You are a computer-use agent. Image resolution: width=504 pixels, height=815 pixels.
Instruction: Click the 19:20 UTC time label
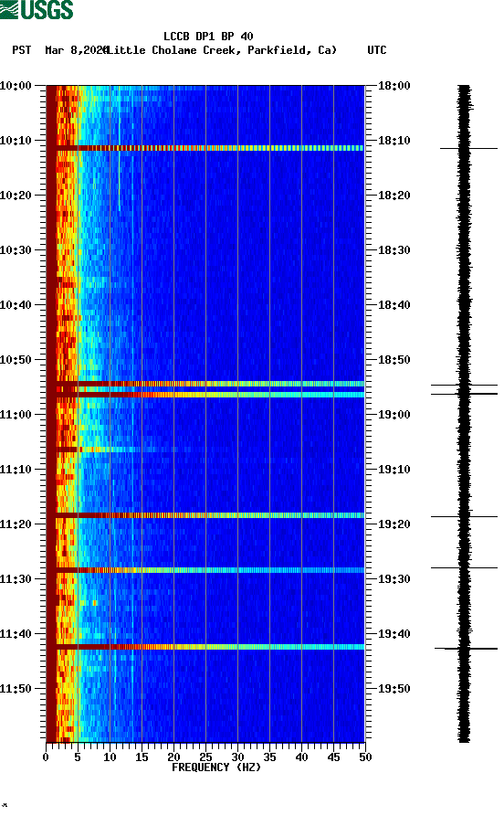coord(394,524)
